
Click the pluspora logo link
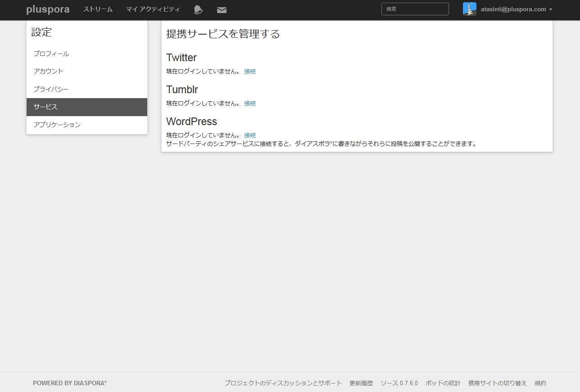coord(48,9)
